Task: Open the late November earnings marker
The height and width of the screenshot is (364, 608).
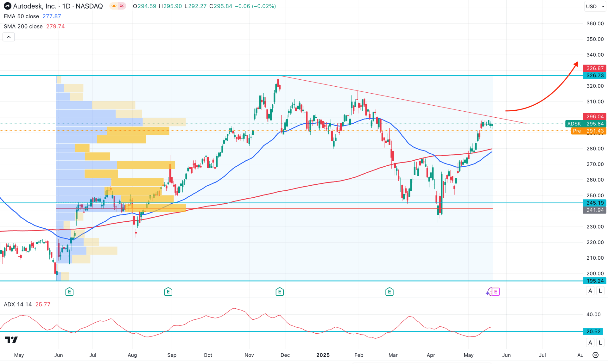Action: coord(280,292)
